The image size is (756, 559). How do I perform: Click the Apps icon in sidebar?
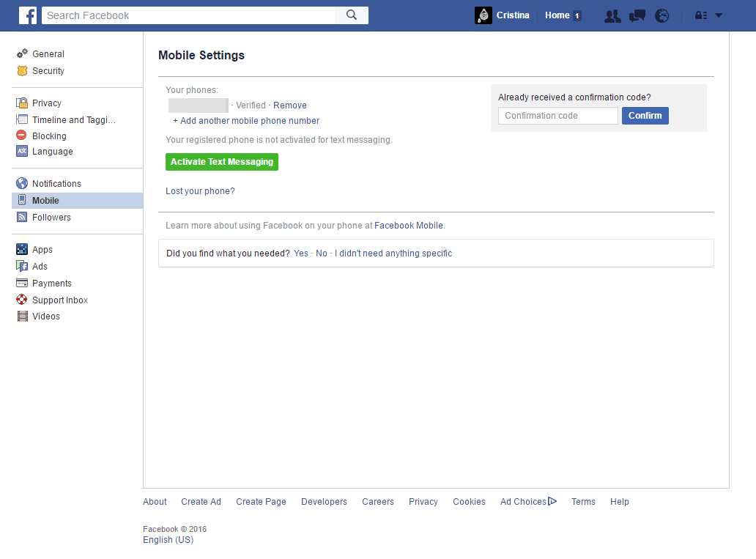point(22,249)
